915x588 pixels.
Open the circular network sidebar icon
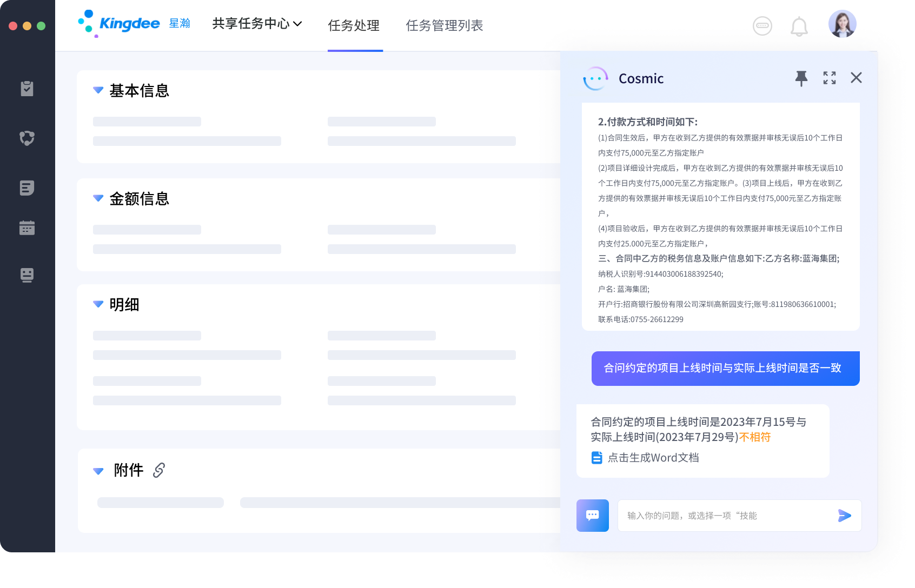[x=27, y=138]
